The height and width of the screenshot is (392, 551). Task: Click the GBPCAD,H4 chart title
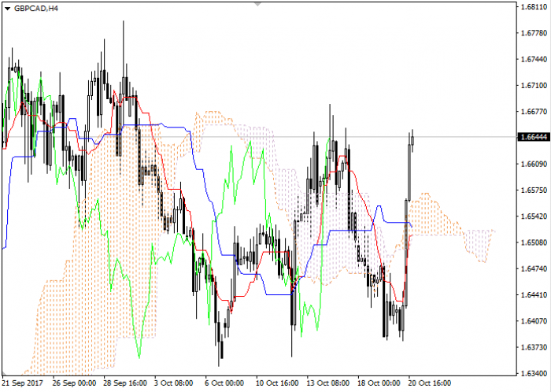point(36,9)
